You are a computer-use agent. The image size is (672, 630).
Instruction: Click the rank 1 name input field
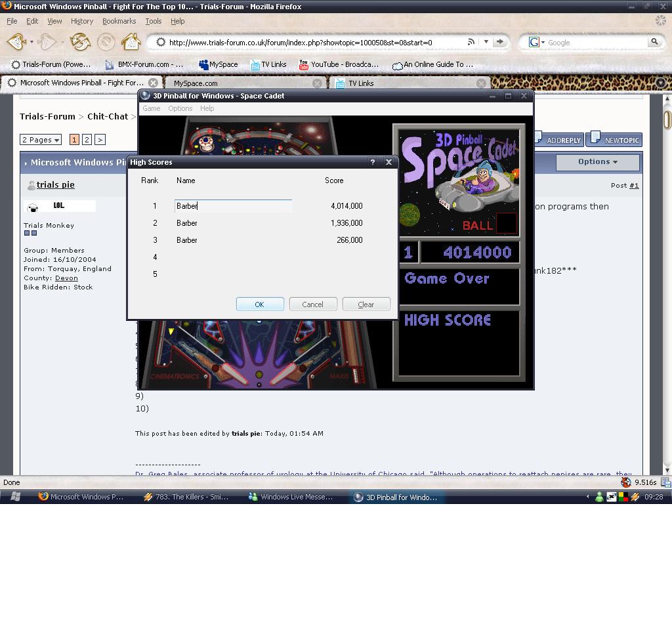[233, 206]
